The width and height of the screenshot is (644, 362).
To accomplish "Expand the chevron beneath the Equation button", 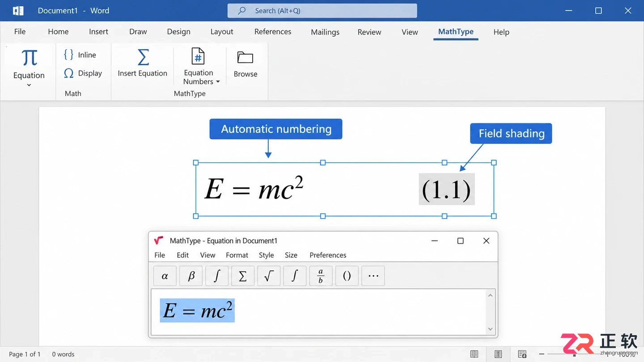I will [x=29, y=85].
